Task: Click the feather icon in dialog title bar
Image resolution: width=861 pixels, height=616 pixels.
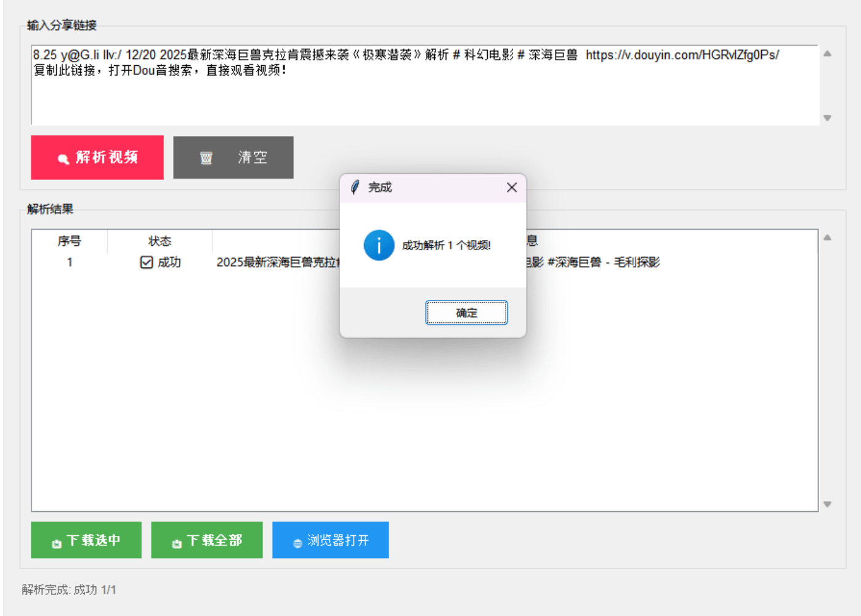Action: click(x=355, y=187)
